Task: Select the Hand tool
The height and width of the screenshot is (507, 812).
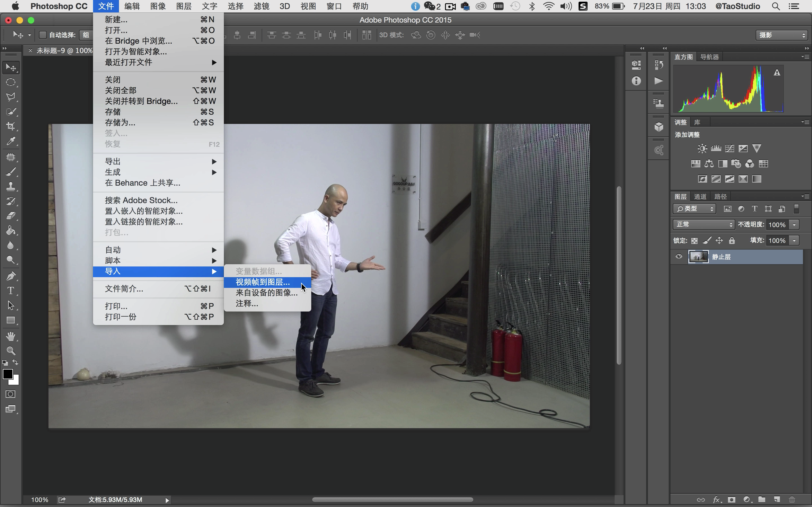Action: pos(11,336)
